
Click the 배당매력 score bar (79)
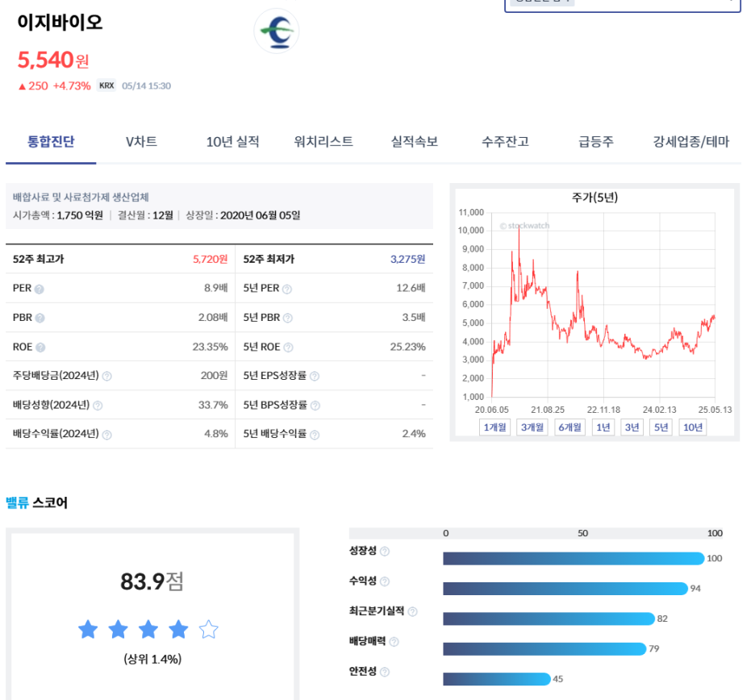pyautogui.click(x=544, y=649)
